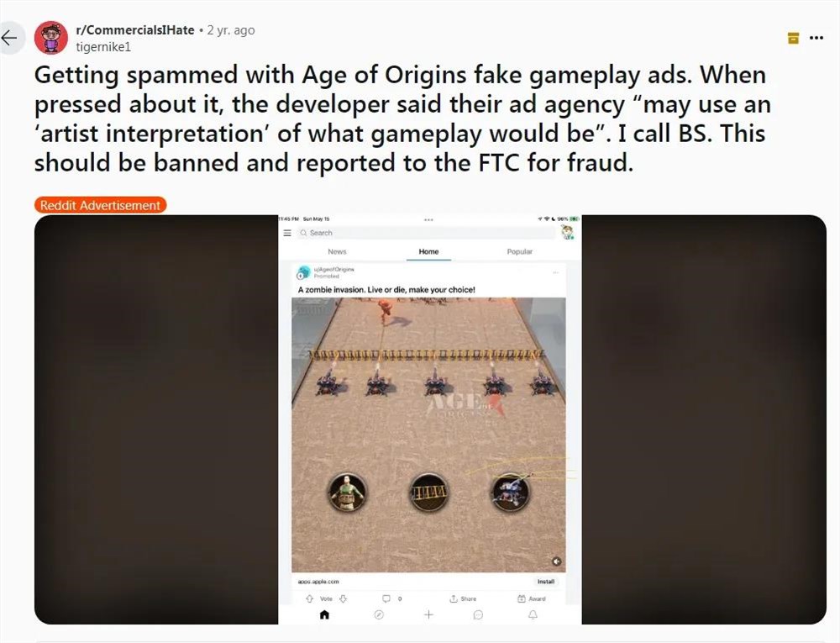Open the r/CommercialsIHate subreddit link

(x=135, y=30)
